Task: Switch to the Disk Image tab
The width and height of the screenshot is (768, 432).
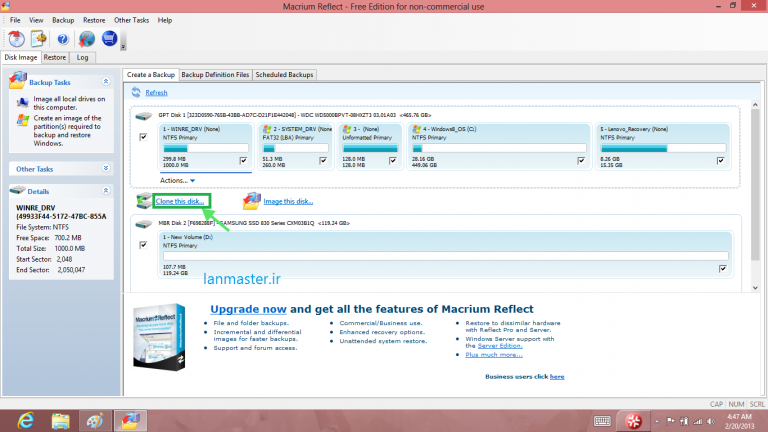Action: tap(21, 57)
